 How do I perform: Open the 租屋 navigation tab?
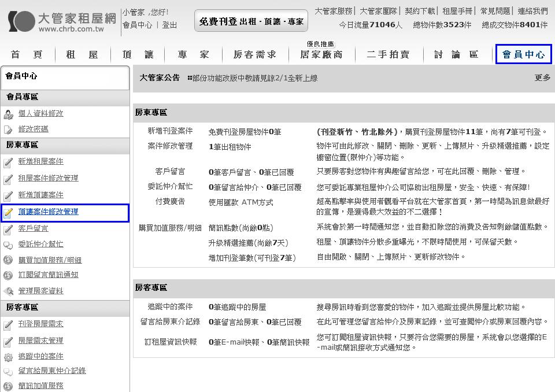tap(82, 54)
